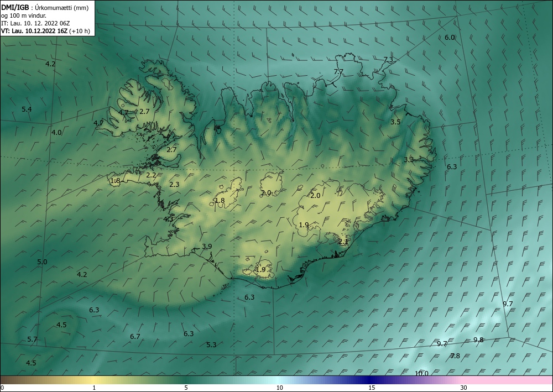The height and width of the screenshot is (392, 553).
Task: Click the 9.8 value on the map
Action: point(478,340)
